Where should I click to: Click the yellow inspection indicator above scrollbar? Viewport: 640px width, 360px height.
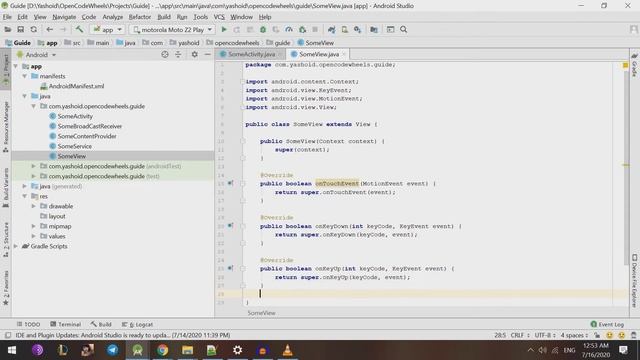click(625, 65)
